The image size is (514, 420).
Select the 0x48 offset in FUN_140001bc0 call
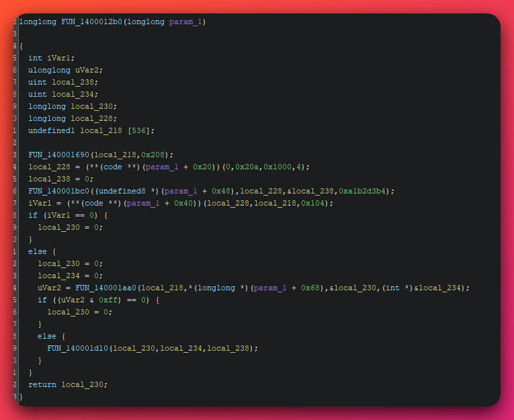pos(220,191)
